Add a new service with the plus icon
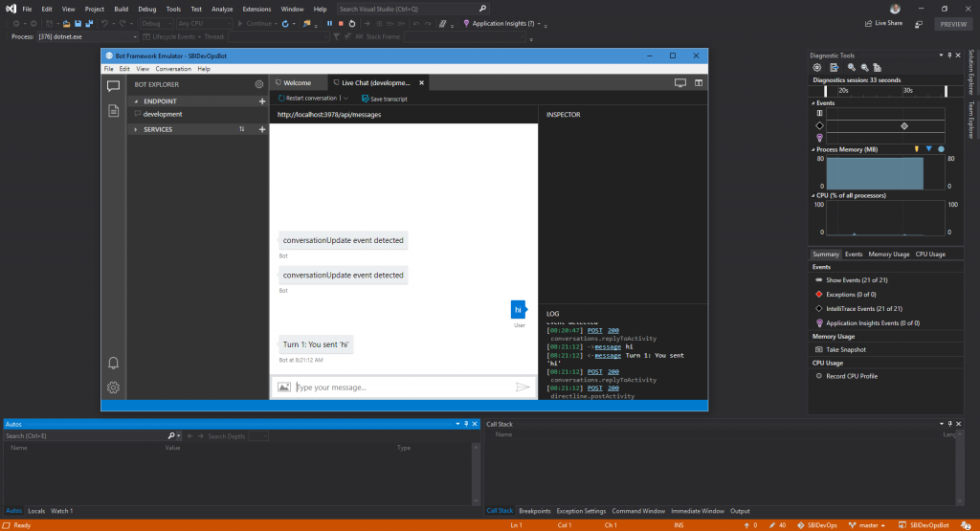The height and width of the screenshot is (531, 980). [x=262, y=129]
